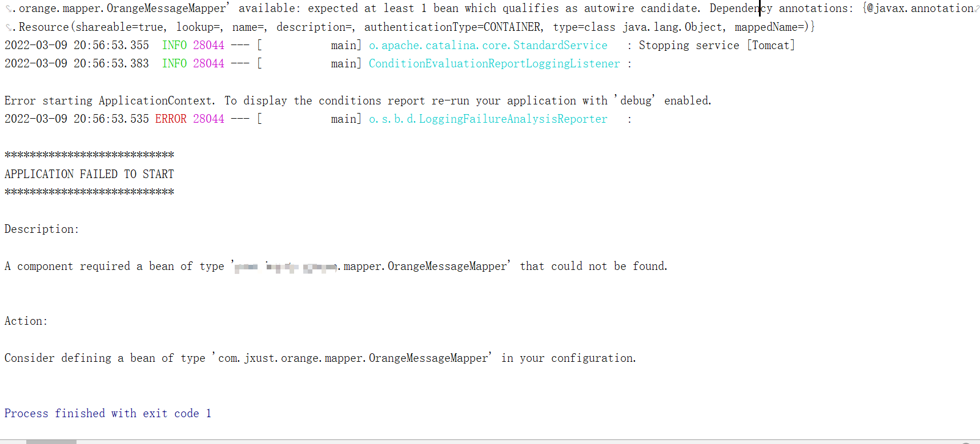
Task: Click 'APPLICATION FAILED TO START' heading
Action: tap(89, 174)
